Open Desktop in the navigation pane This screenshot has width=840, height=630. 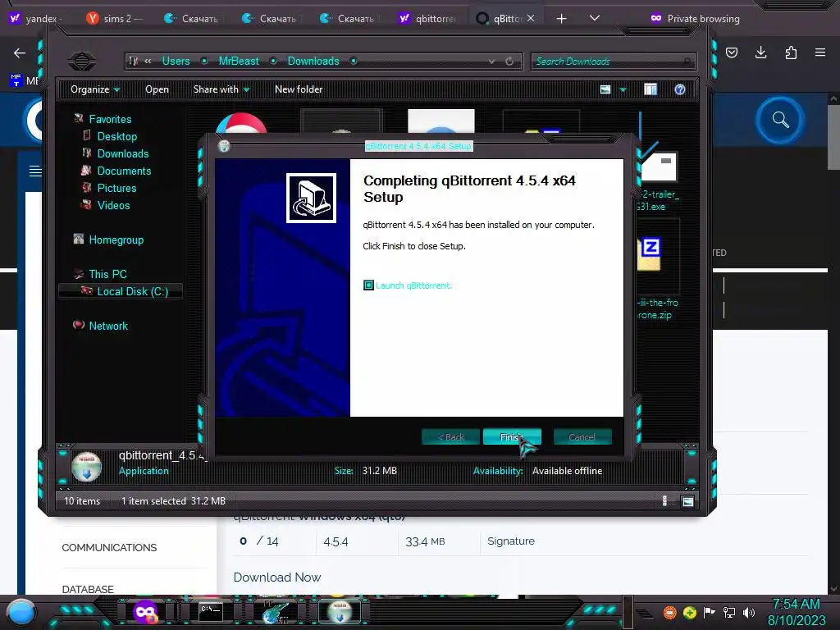(x=116, y=136)
